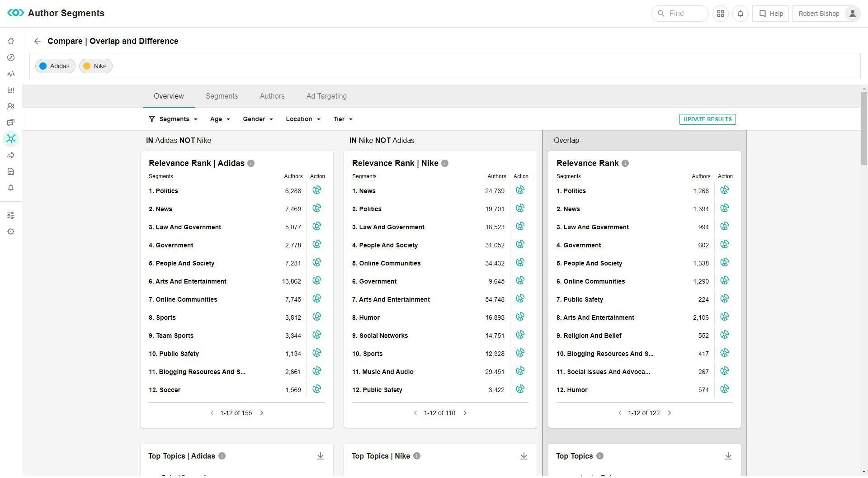
Task: Open the chat conversations sidebar icon
Action: click(11, 123)
